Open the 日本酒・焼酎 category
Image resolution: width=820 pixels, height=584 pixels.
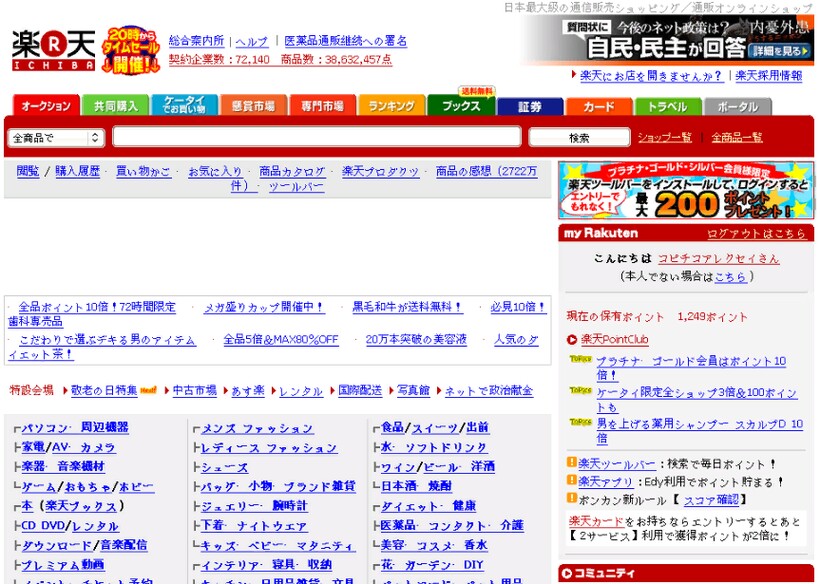[416, 486]
